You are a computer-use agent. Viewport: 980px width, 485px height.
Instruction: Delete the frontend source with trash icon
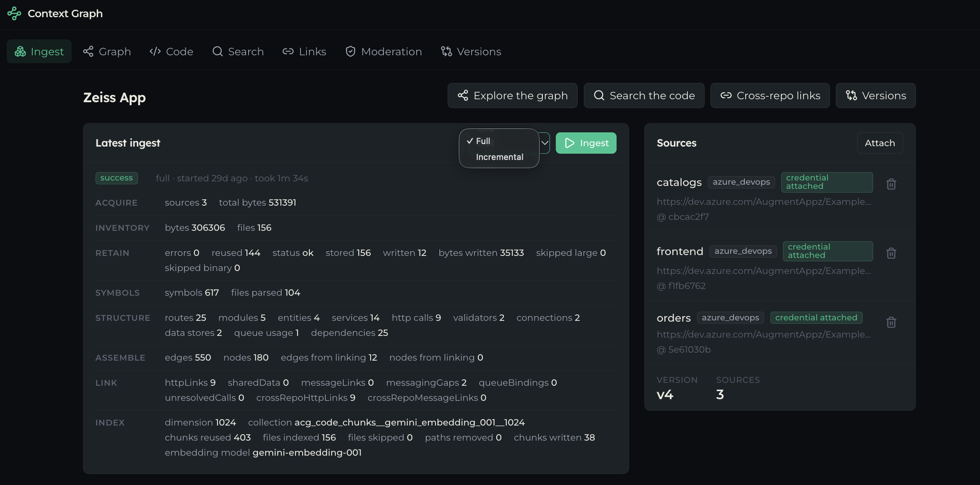891,253
